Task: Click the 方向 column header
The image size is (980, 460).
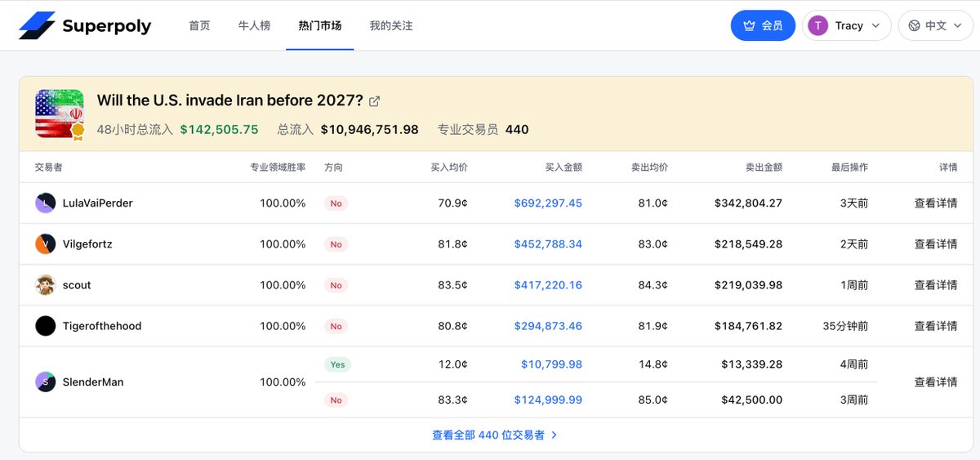Action: coord(333,167)
